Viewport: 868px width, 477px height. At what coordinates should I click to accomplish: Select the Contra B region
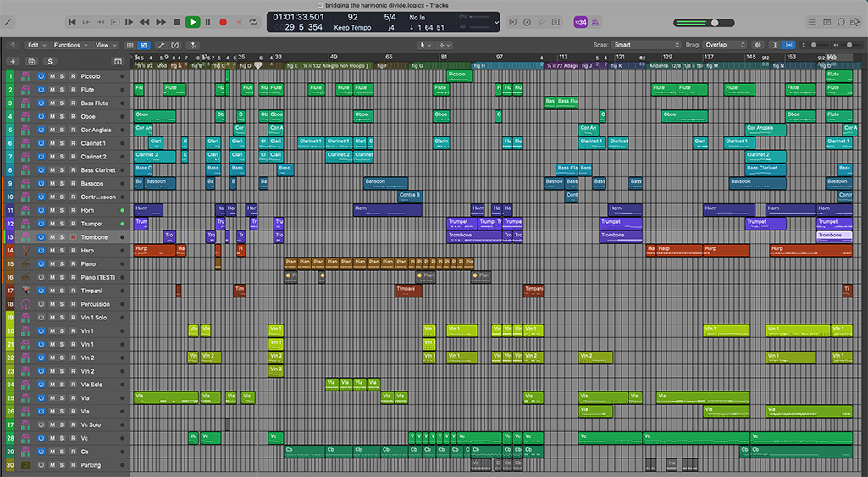(410, 197)
